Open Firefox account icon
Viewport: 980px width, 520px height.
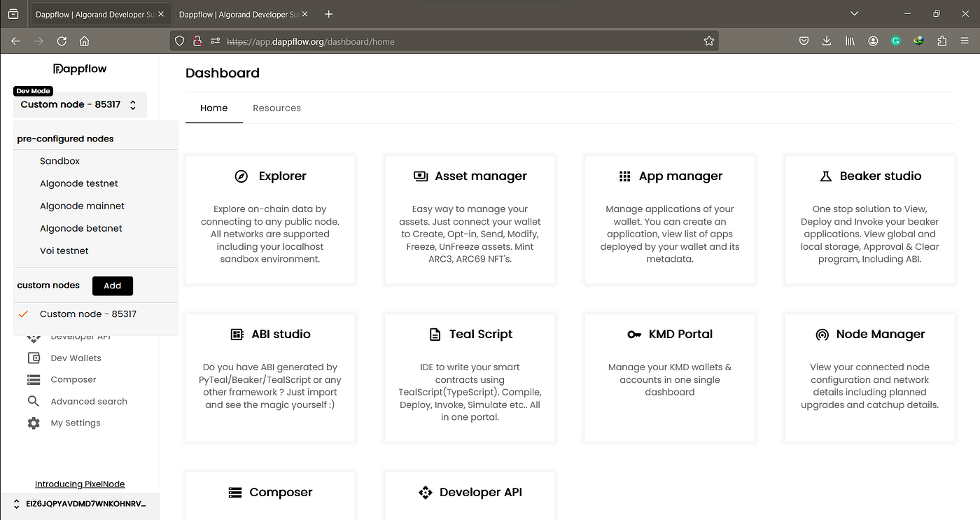pos(873,41)
